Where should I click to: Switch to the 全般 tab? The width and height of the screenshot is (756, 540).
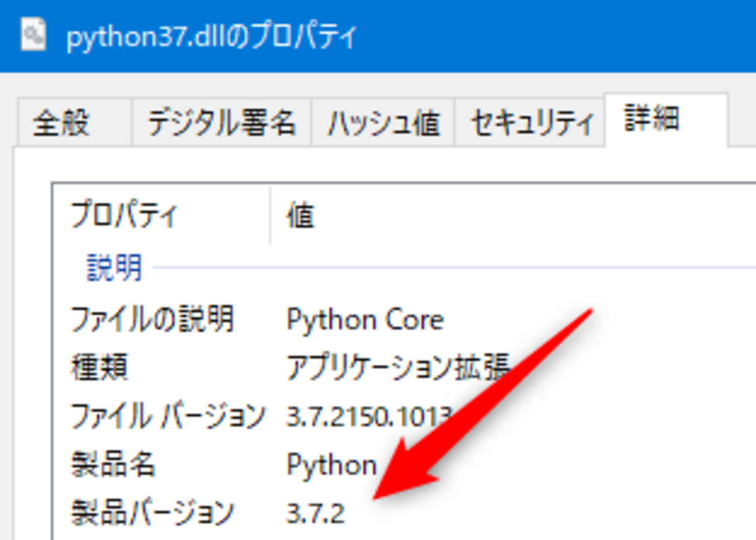point(74,122)
